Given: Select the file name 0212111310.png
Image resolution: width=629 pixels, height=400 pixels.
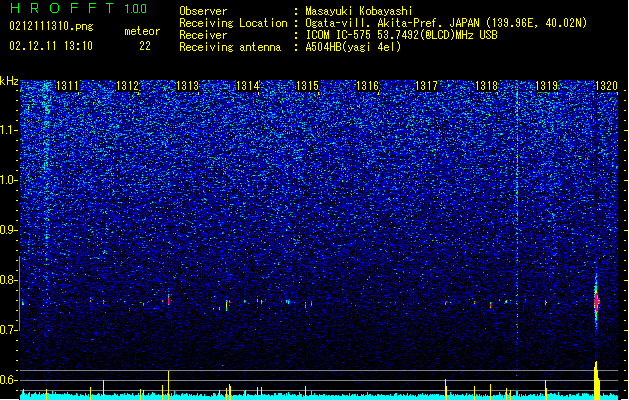Looking at the screenshot, I should pyautogui.click(x=51, y=27).
